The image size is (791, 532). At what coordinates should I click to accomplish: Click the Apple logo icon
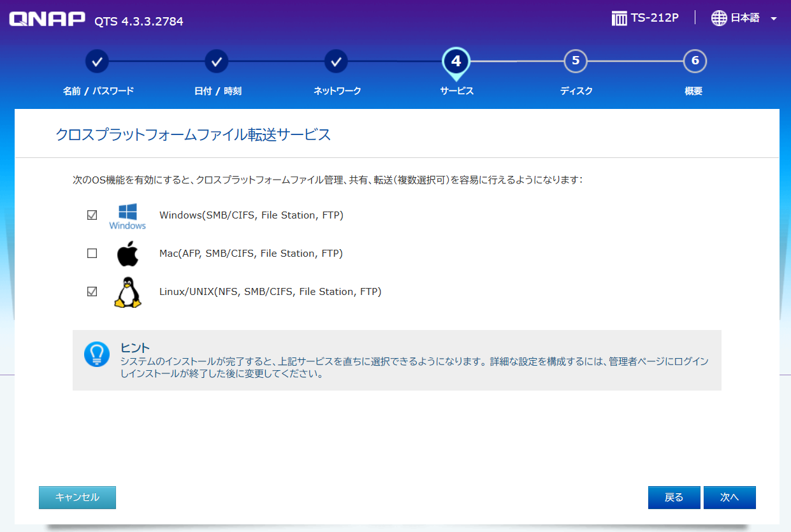tap(128, 252)
